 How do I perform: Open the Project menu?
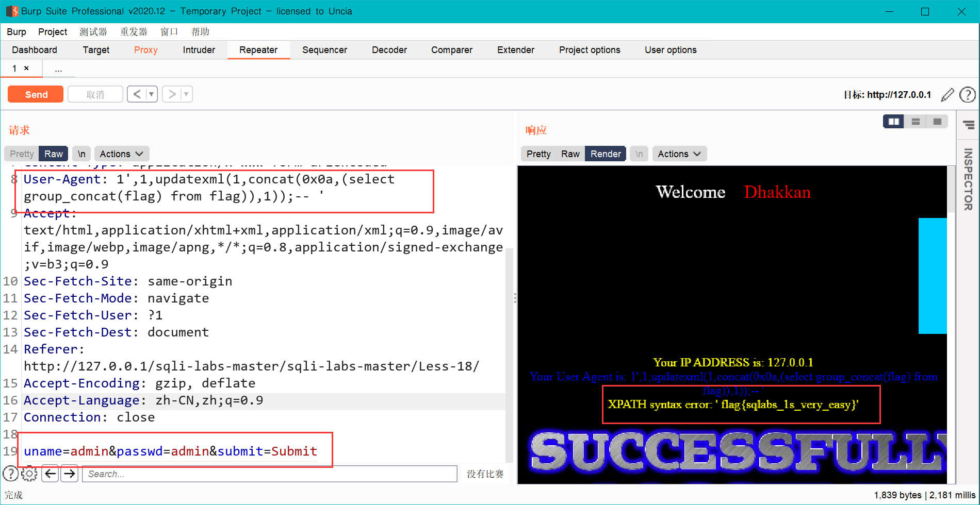pyautogui.click(x=53, y=32)
